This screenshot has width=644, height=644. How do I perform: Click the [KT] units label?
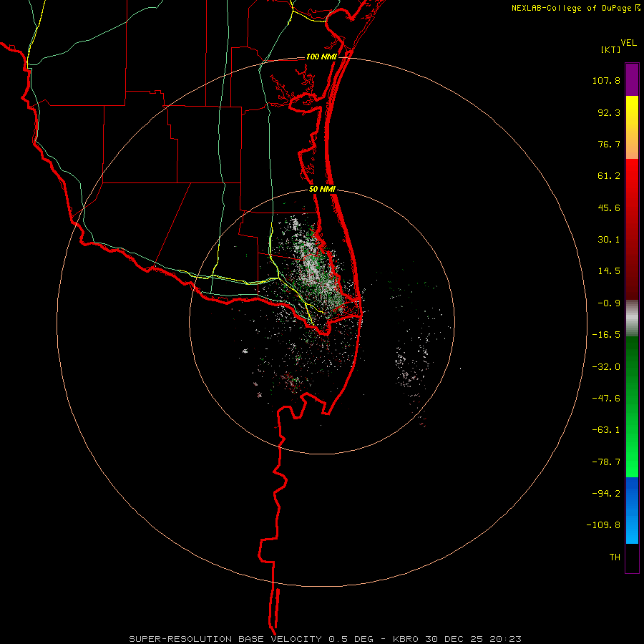coord(610,49)
